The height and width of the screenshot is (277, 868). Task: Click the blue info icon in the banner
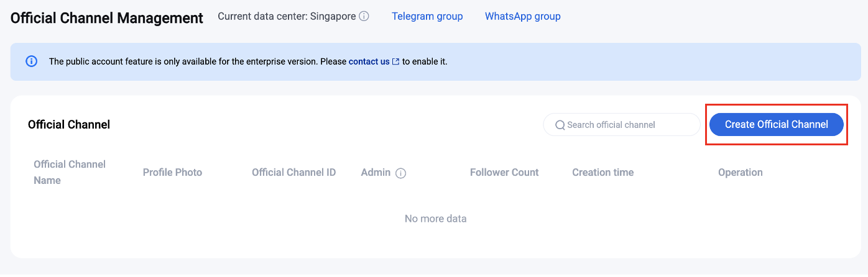pyautogui.click(x=31, y=61)
